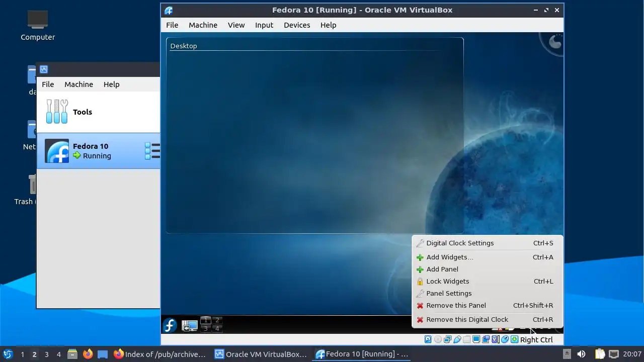Click the mouse integration indicator in VM status bar

(505, 339)
